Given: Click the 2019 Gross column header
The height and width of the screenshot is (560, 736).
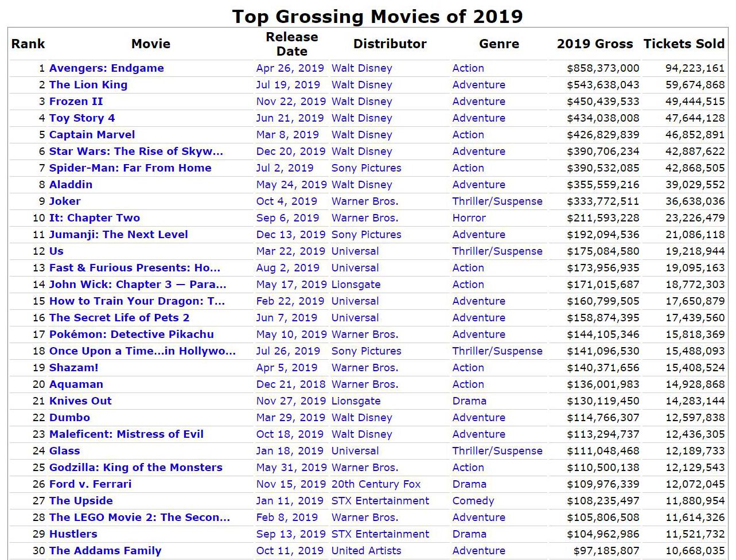Looking at the screenshot, I should pos(595,44).
